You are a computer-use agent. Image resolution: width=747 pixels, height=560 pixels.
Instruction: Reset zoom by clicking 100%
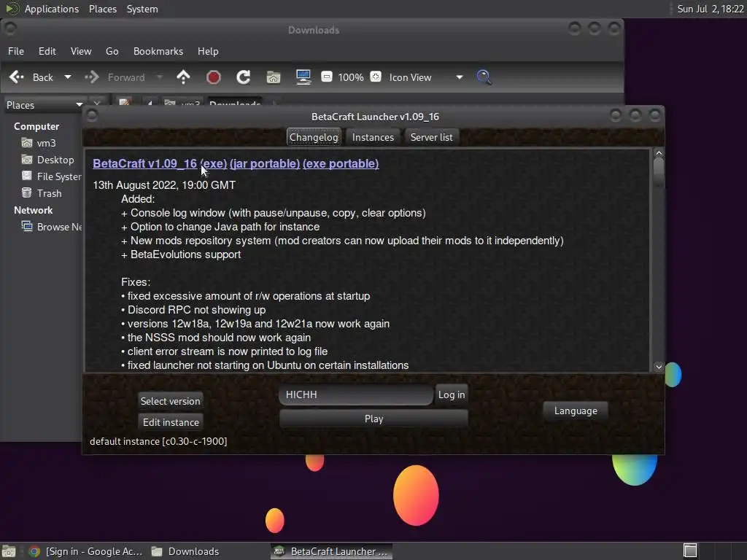[x=351, y=77]
